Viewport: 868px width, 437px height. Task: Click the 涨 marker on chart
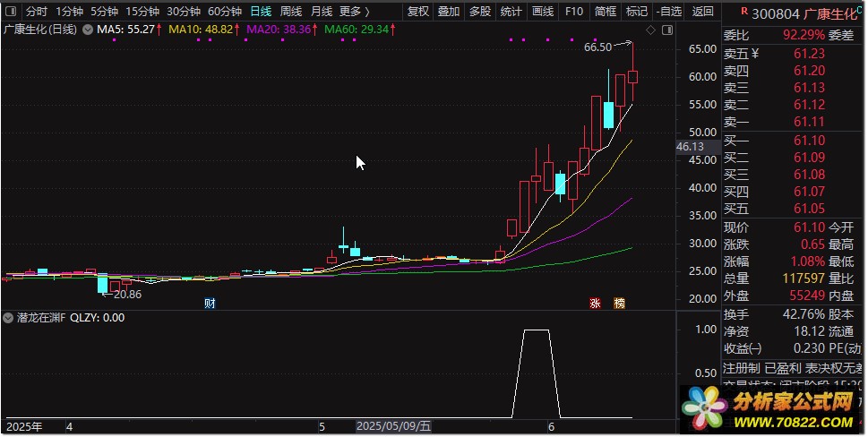595,304
